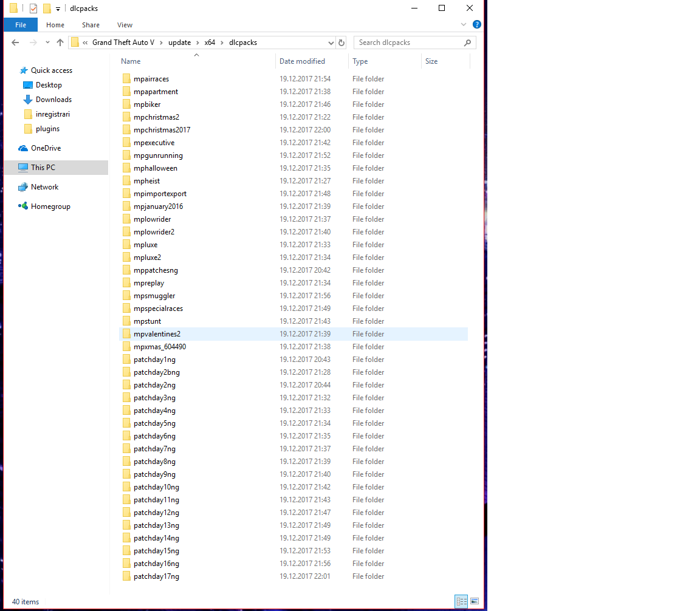The image size is (700, 611).
Task: Click the mpheist folder icon
Action: coord(126,181)
